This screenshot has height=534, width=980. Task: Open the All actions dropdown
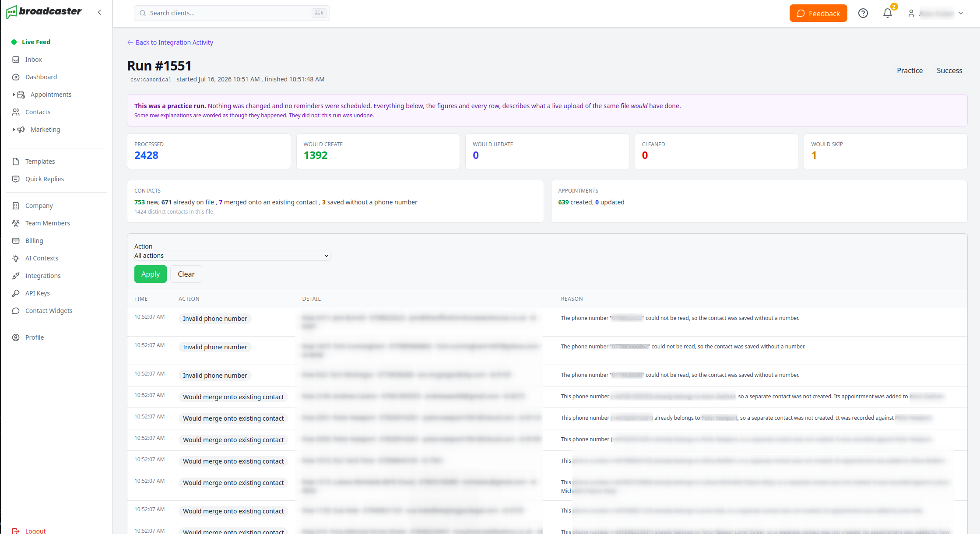click(x=232, y=256)
